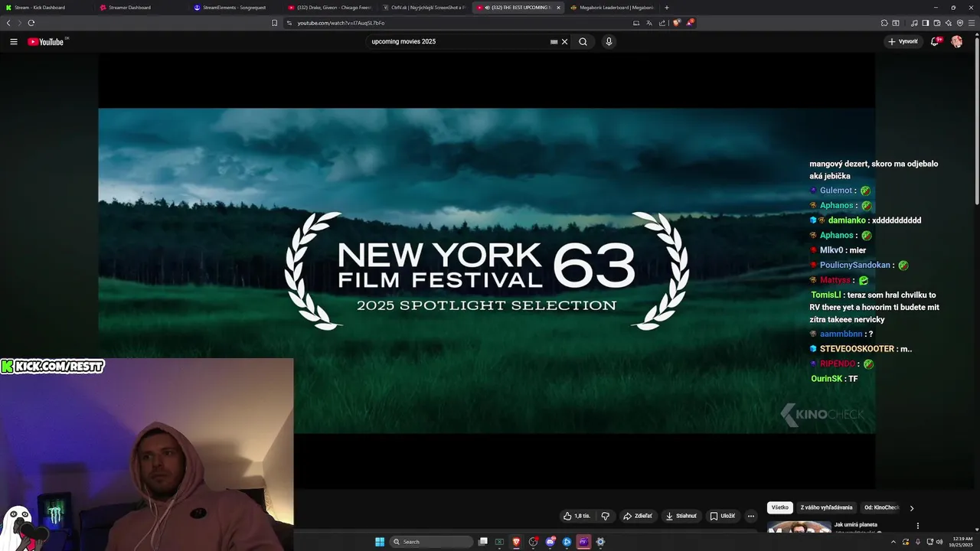The height and width of the screenshot is (551, 980).
Task: Expand more filter chips with the arrow
Action: (911, 507)
